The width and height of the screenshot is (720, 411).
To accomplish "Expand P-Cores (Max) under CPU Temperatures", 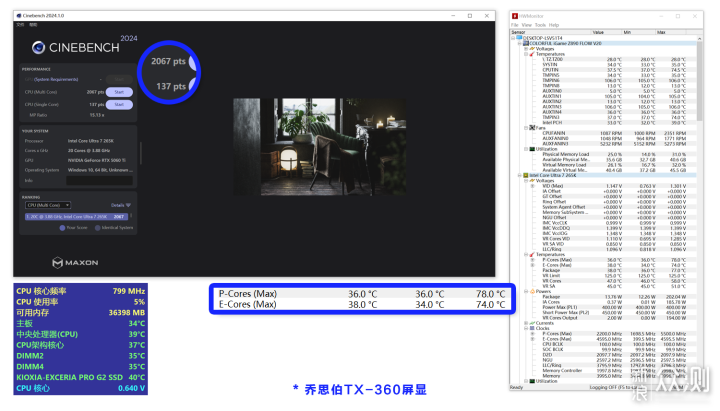I will (533, 260).
